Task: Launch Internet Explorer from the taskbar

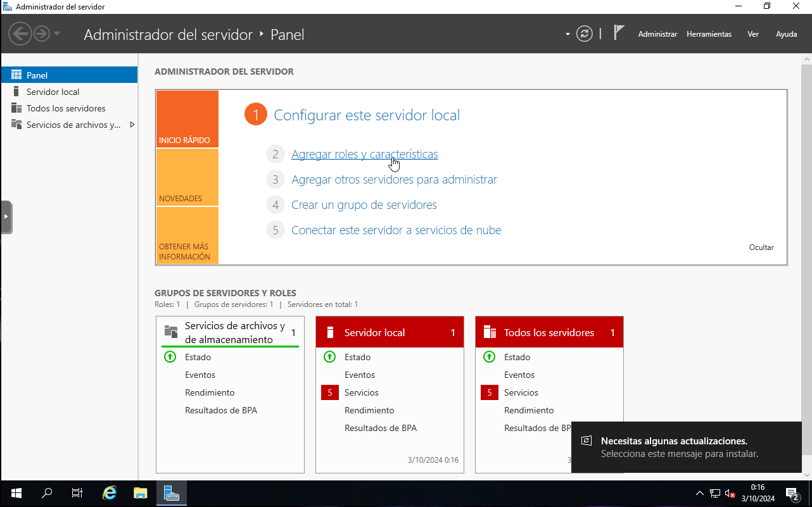Action: [x=110, y=493]
